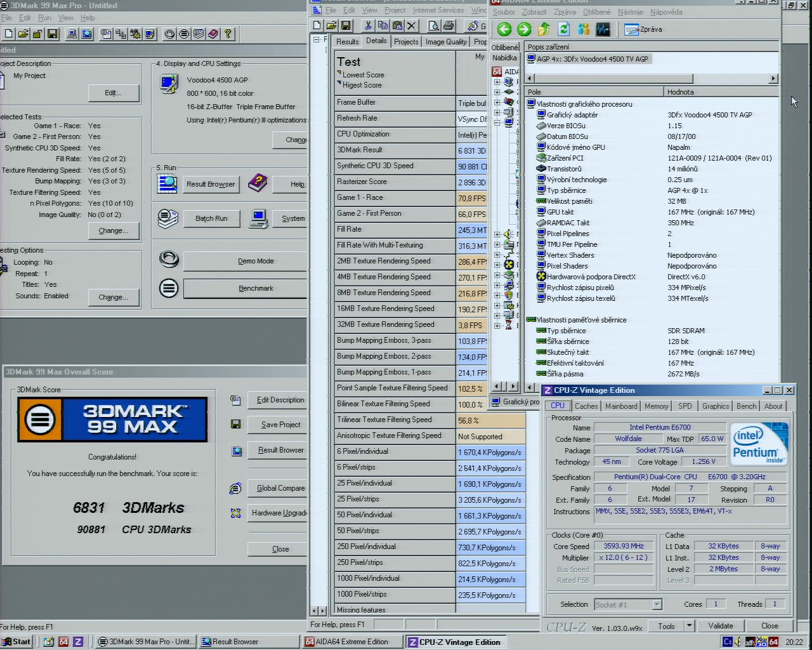Click the Start button on the taskbar

click(x=16, y=642)
